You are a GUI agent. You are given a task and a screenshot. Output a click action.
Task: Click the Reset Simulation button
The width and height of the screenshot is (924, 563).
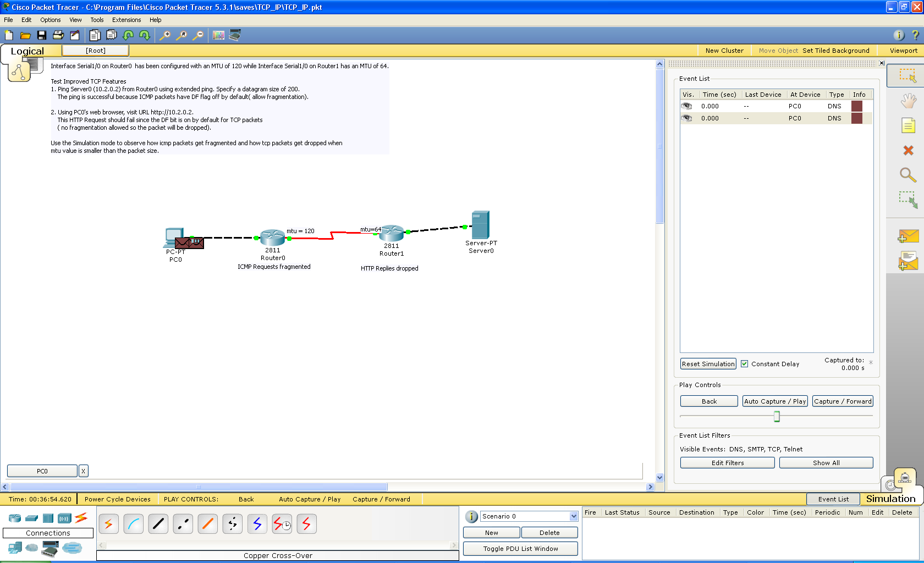708,364
